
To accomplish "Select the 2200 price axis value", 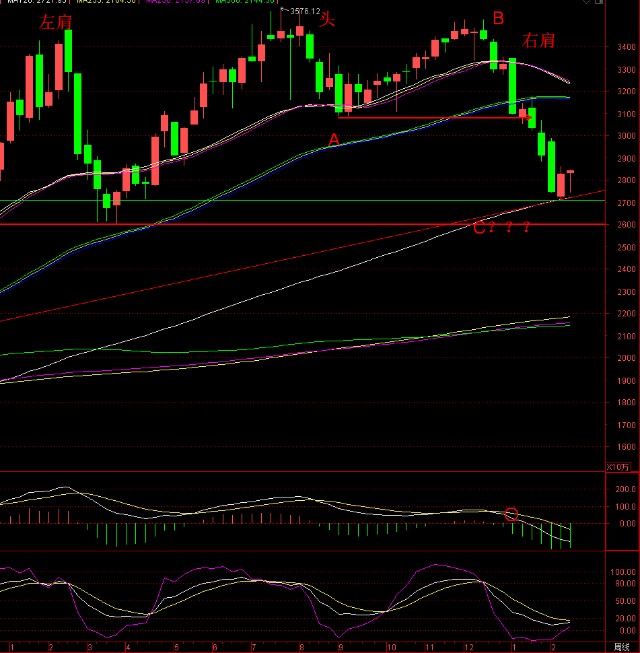I will coord(626,314).
